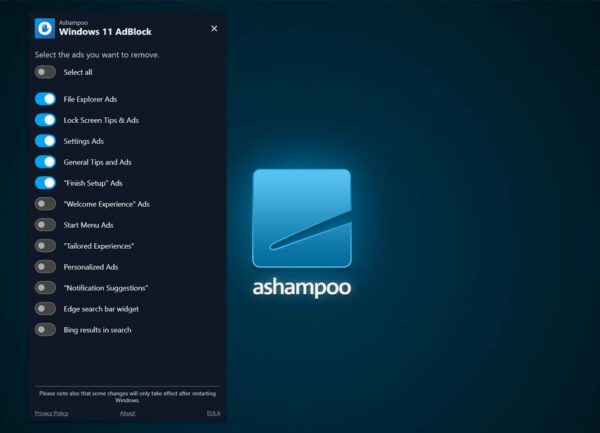Open the Privacy Policy link

point(51,413)
